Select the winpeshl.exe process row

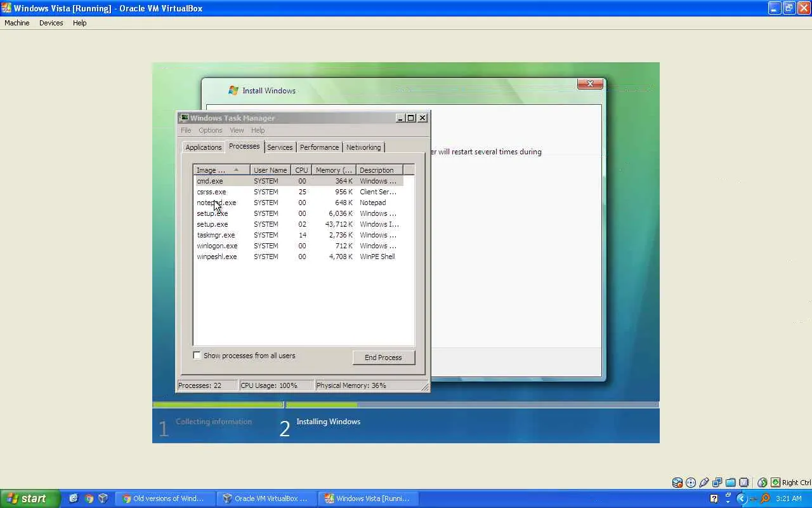[x=298, y=257]
